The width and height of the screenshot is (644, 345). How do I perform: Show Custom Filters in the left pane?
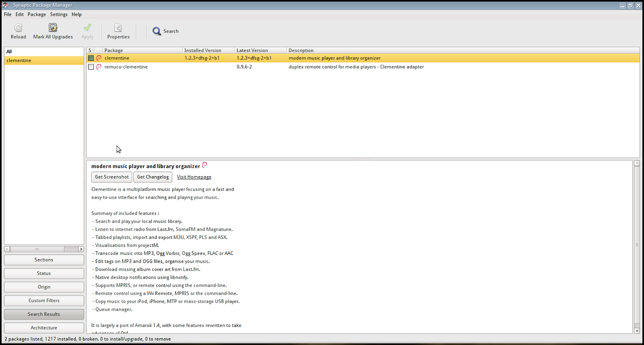point(44,300)
